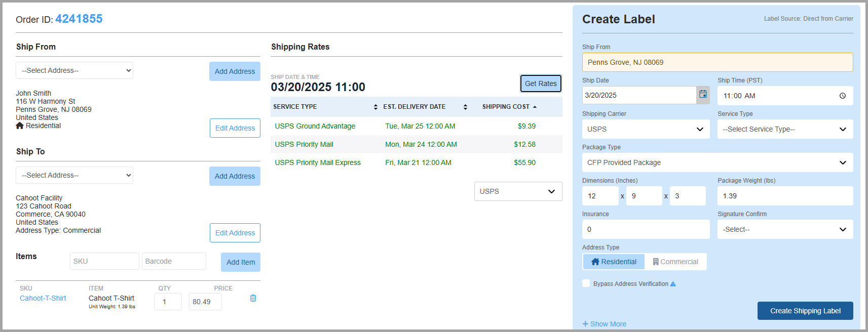Viewport: 868px width, 332px height.
Task: Click Insurance field showing 0
Action: (x=646, y=229)
